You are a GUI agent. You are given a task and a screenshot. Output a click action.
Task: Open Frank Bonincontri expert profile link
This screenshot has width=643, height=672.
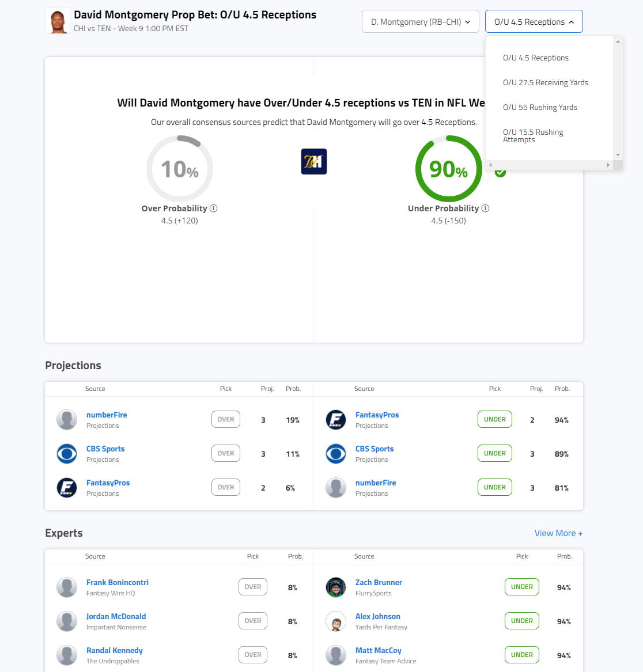[x=118, y=582]
